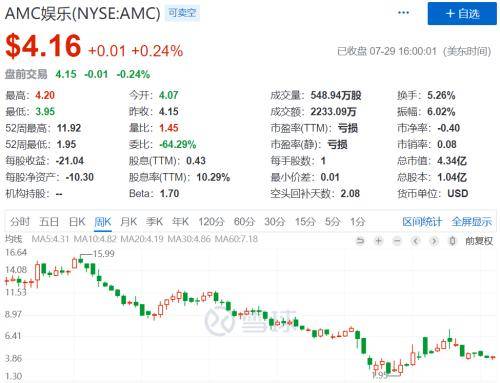Switch to the 年K chart tab
The height and width of the screenshot is (383, 500).
(x=180, y=221)
